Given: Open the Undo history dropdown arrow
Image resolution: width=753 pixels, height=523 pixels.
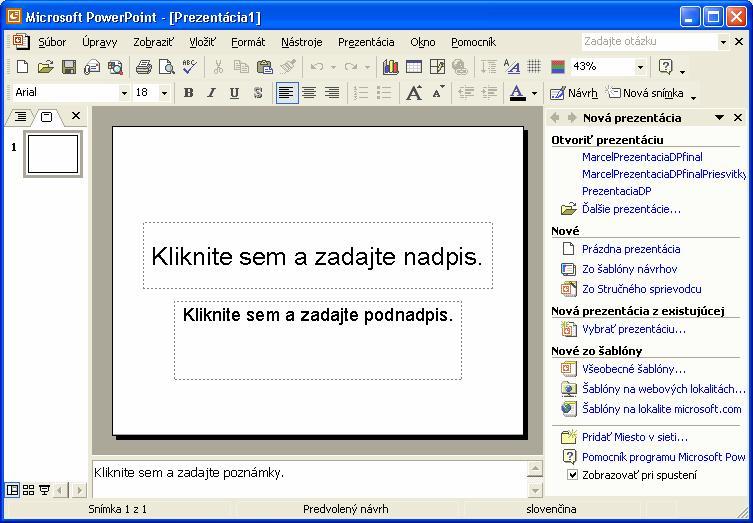Looking at the screenshot, I should tap(333, 67).
